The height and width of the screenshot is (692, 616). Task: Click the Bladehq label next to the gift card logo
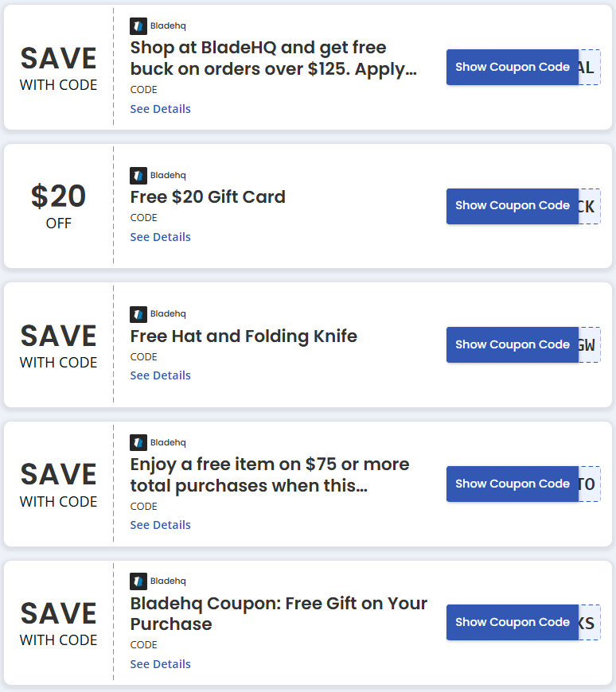167,175
